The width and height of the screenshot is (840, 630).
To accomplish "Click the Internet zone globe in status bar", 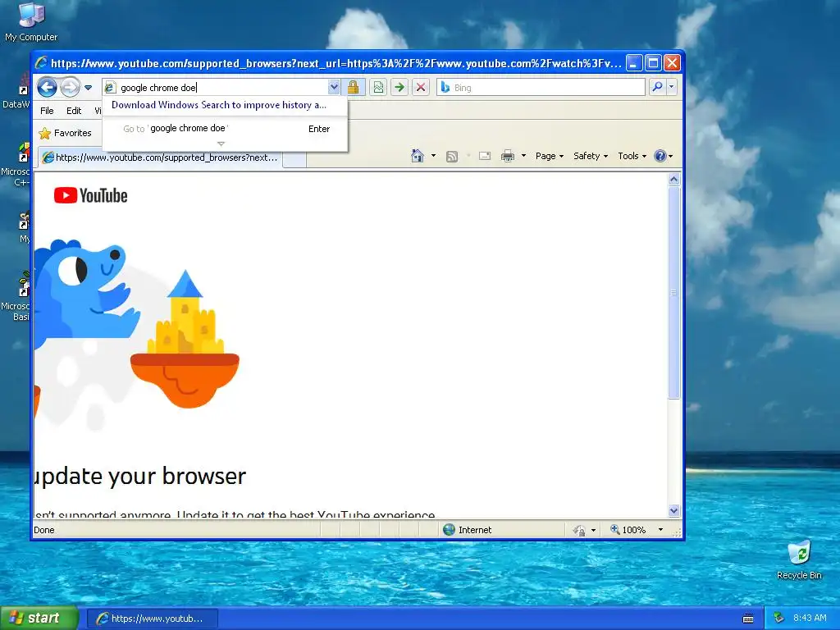I will [x=449, y=530].
